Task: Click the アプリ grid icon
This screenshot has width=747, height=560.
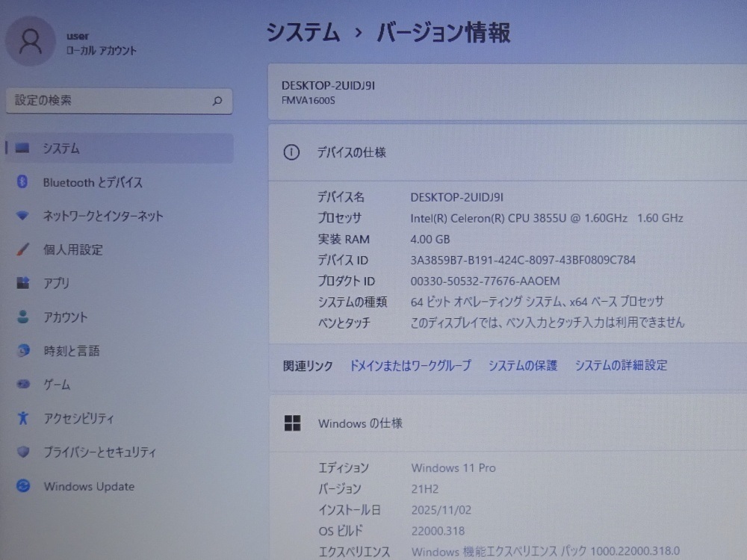Action: 22,283
